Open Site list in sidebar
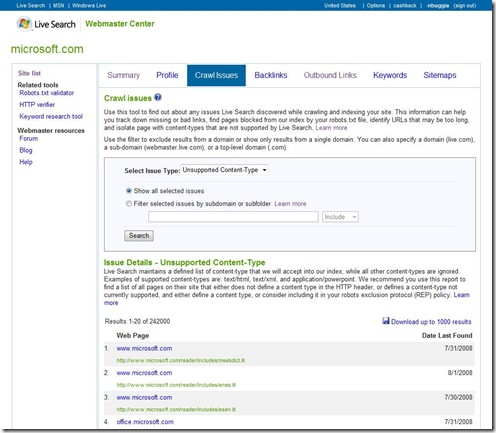The width and height of the screenshot is (496, 433). coord(29,73)
